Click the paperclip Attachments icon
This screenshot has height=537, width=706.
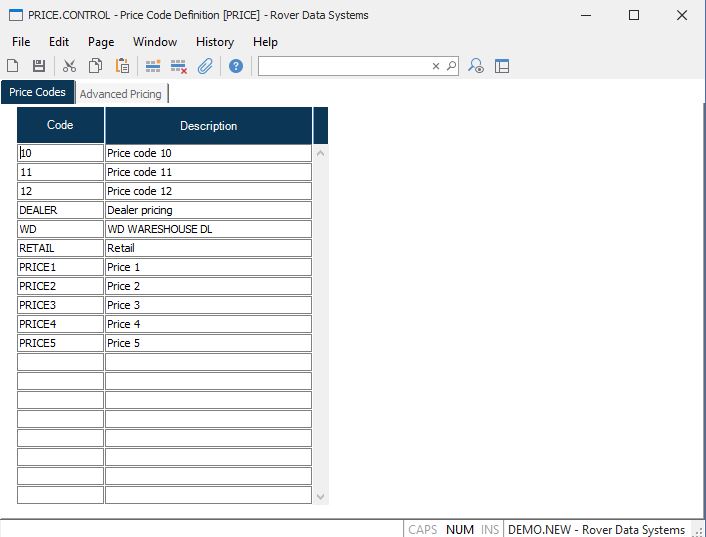click(205, 66)
